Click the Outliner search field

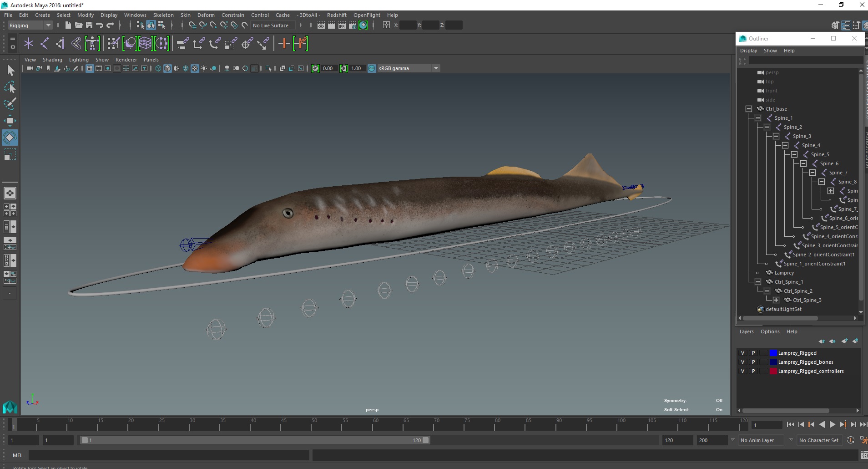coord(805,61)
